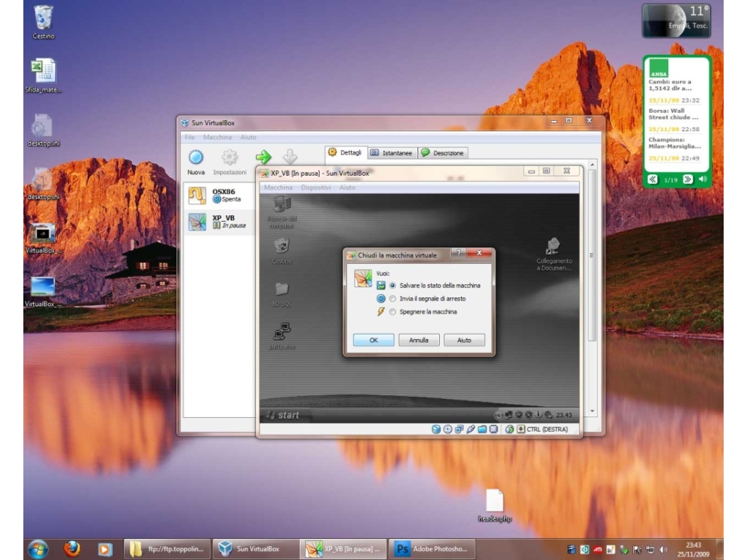Click the VirtualBox_ shortcut with monitor landscape icon

[43, 292]
